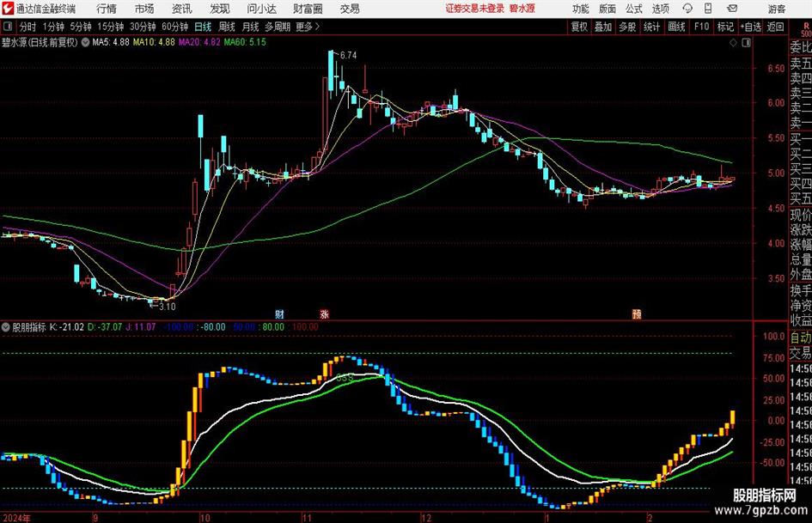This screenshot has width=812, height=523.
Task: Open the 资讯 menu
Action: point(182,9)
